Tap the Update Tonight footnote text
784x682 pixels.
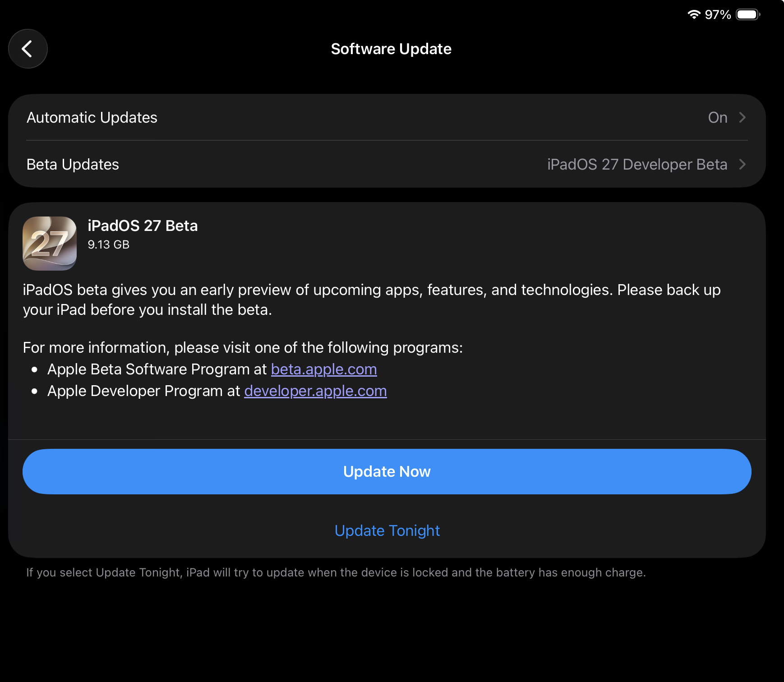pos(336,572)
